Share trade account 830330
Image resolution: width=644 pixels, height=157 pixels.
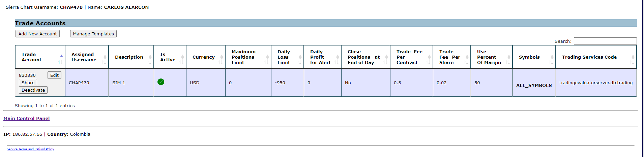28,83
